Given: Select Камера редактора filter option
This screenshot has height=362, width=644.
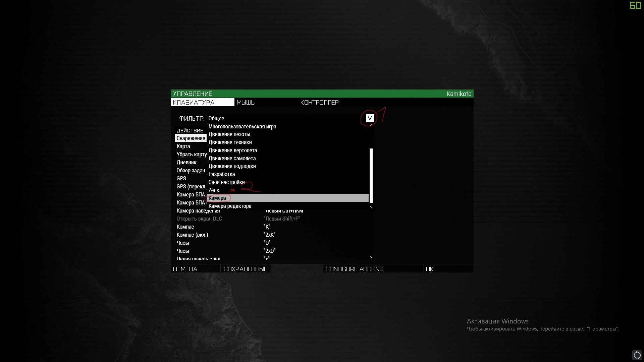Looking at the screenshot, I should [230, 206].
